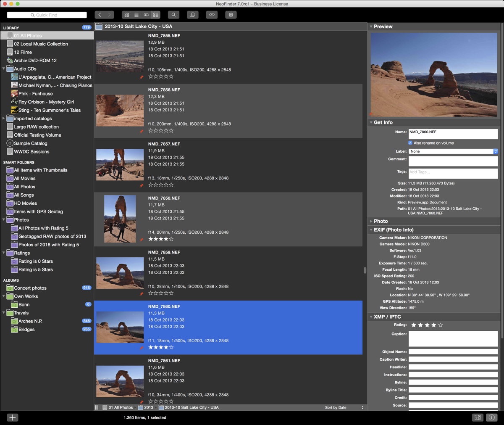The height and width of the screenshot is (425, 504).
Task: Set rating to five stars in XMP
Action: click(x=440, y=325)
